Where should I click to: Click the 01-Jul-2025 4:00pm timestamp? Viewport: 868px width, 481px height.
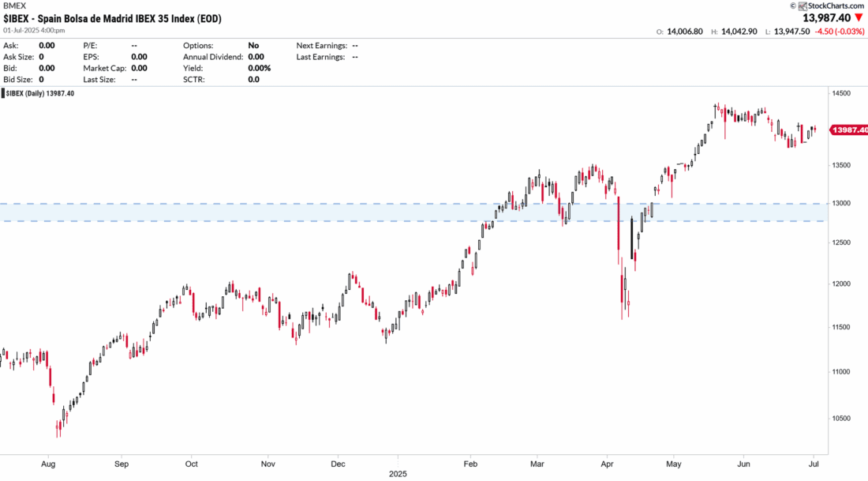click(x=34, y=31)
